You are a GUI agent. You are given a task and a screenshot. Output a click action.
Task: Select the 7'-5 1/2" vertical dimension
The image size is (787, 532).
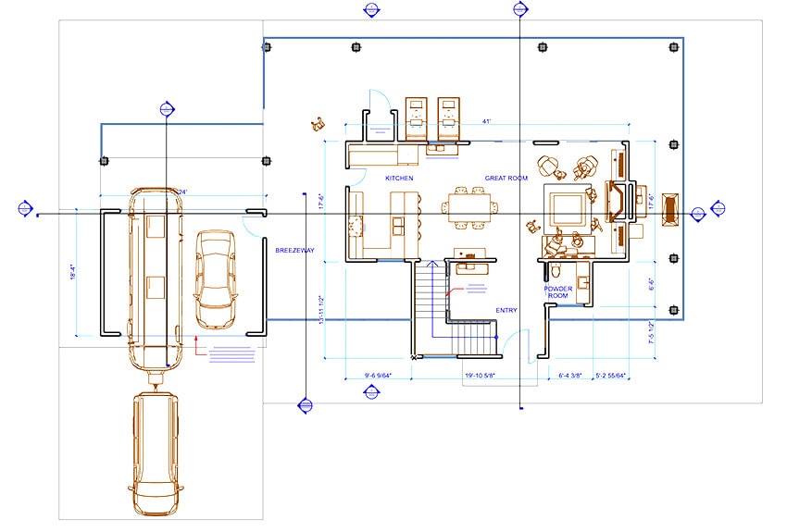point(652,332)
